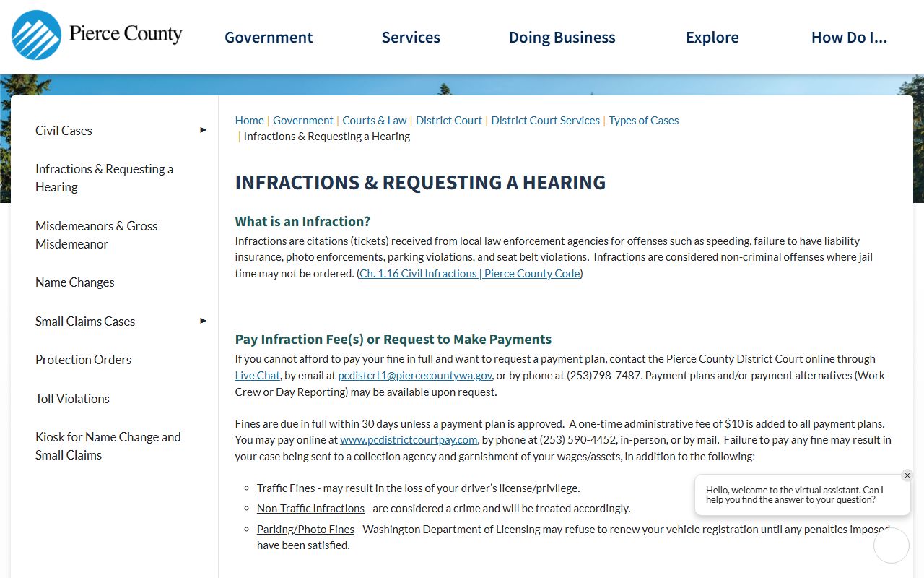
Task: Go to Home breadcrumb link
Action: pyautogui.click(x=249, y=121)
